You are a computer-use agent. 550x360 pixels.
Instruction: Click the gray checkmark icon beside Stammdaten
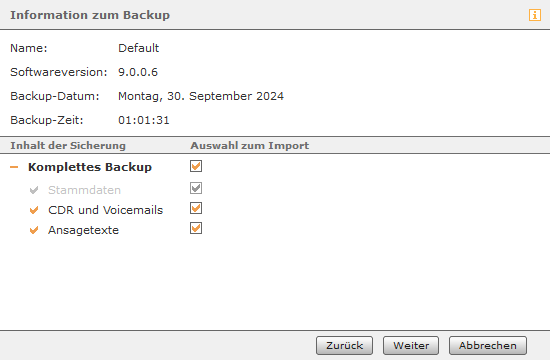pos(34,190)
